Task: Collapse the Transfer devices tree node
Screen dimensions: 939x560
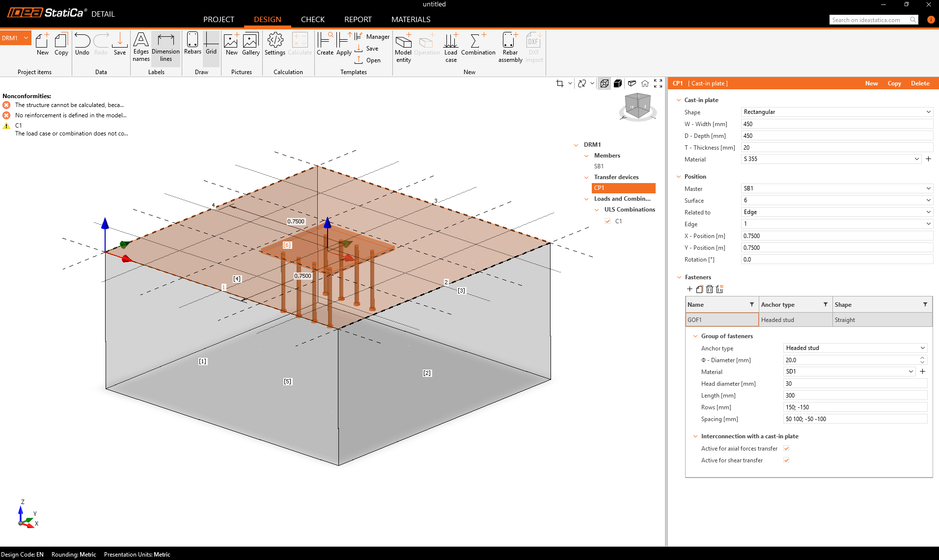Action: pyautogui.click(x=586, y=177)
